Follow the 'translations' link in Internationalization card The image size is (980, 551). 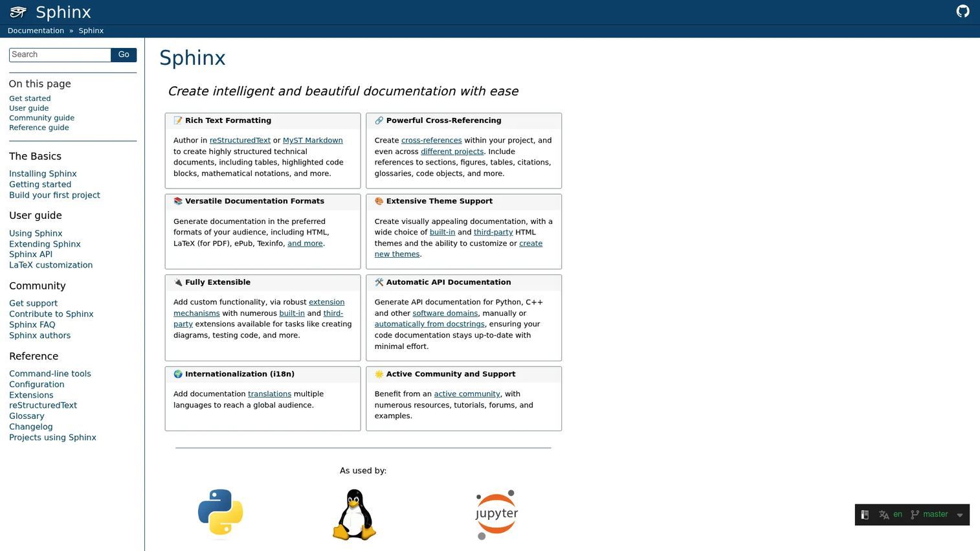point(269,394)
